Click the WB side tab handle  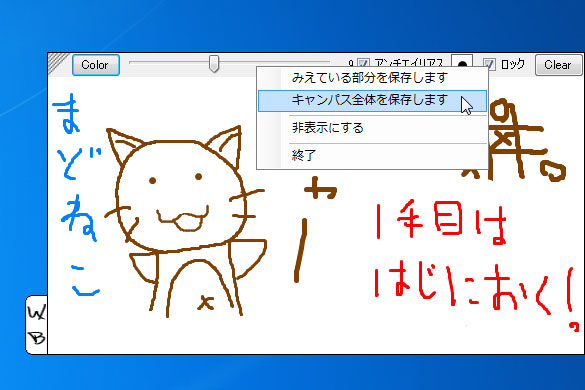(x=37, y=325)
